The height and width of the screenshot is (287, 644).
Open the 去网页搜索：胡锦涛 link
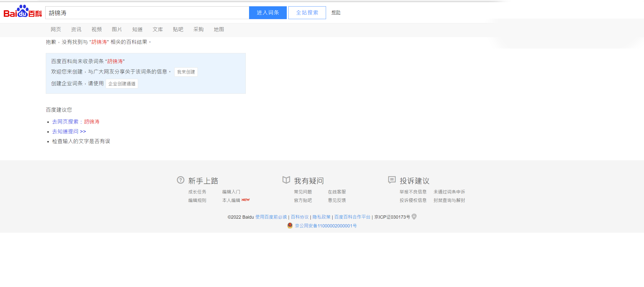(76, 122)
